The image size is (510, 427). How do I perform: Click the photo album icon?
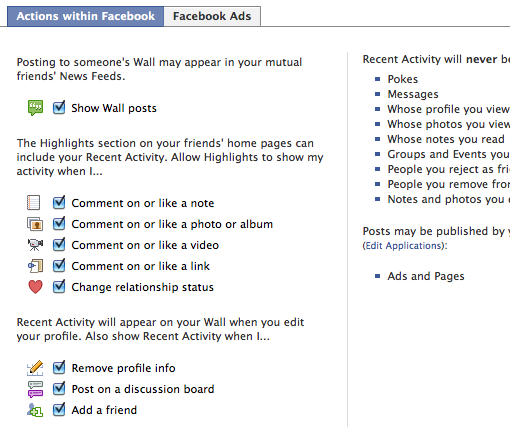tap(35, 224)
